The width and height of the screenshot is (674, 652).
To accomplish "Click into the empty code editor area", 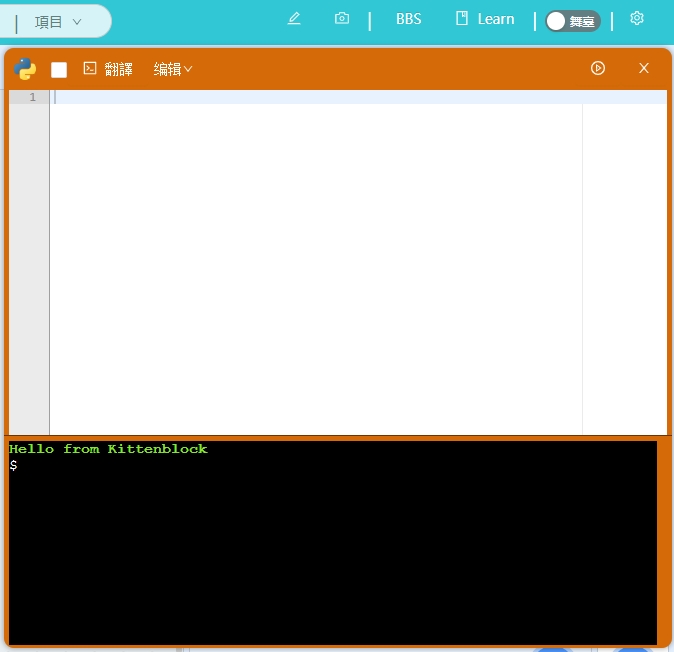I will [315, 260].
